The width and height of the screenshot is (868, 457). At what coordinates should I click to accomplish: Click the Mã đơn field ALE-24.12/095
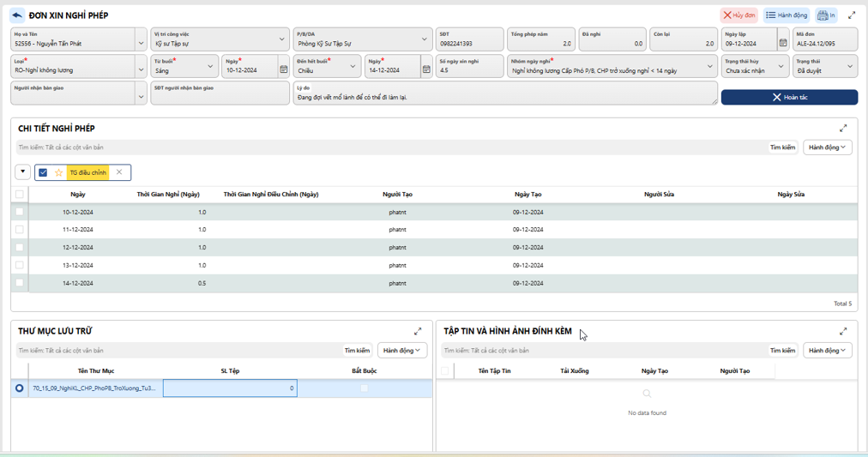(x=825, y=39)
